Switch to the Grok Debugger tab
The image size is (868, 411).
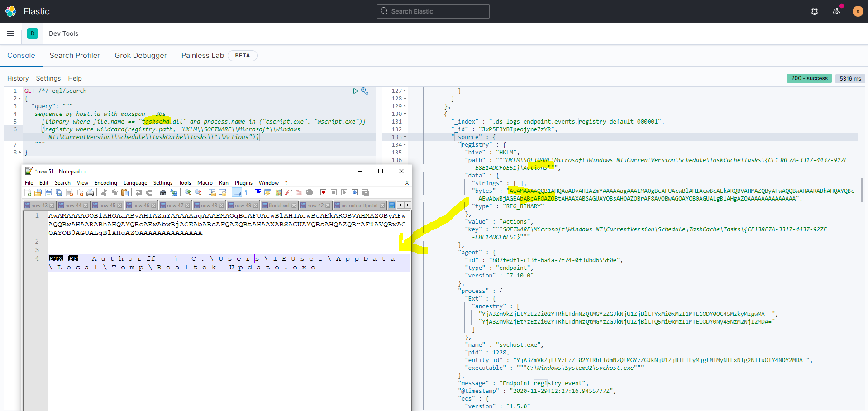tap(141, 55)
